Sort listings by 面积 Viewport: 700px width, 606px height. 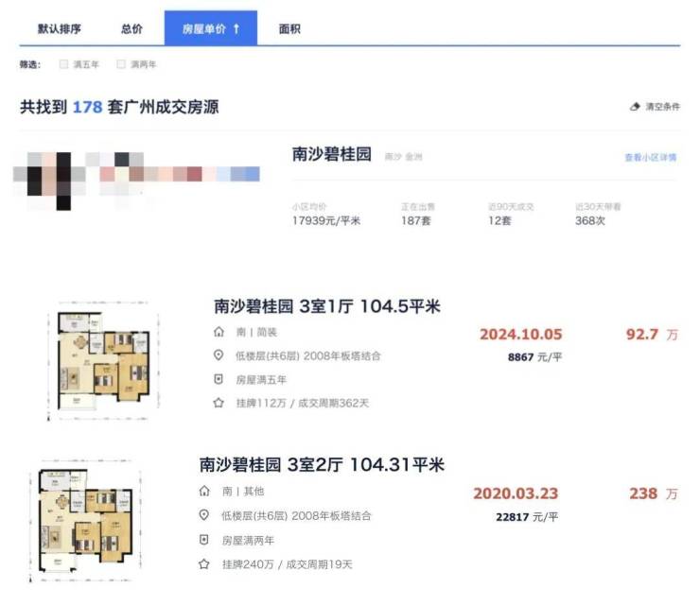[x=289, y=29]
